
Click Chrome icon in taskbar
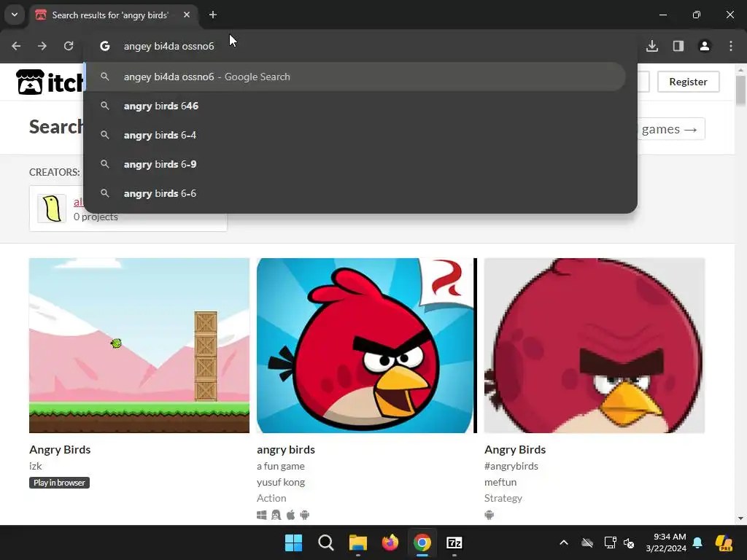point(422,542)
